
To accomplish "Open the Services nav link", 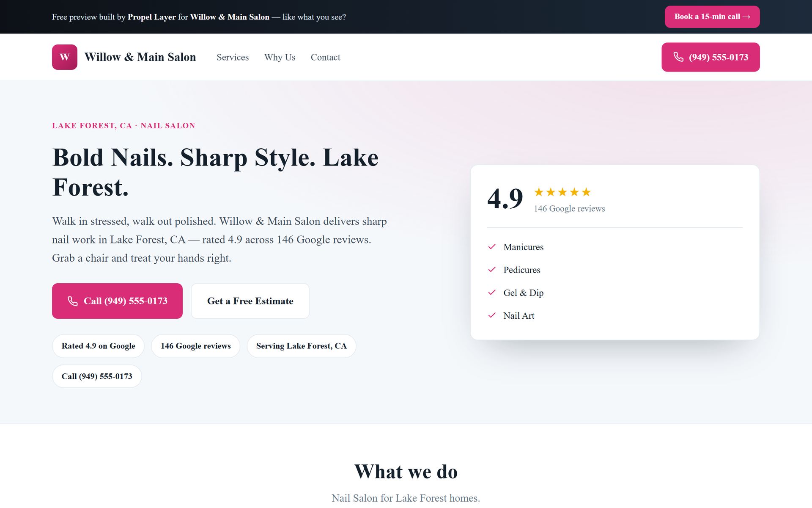I will [233, 57].
